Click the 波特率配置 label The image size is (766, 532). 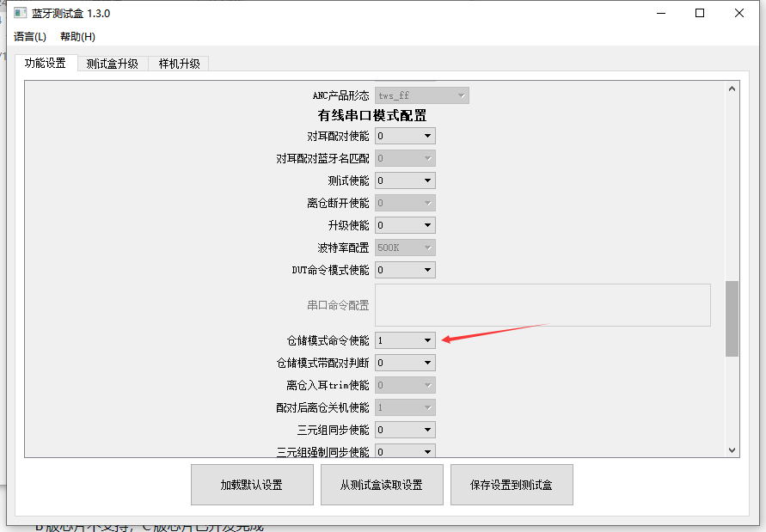343,248
